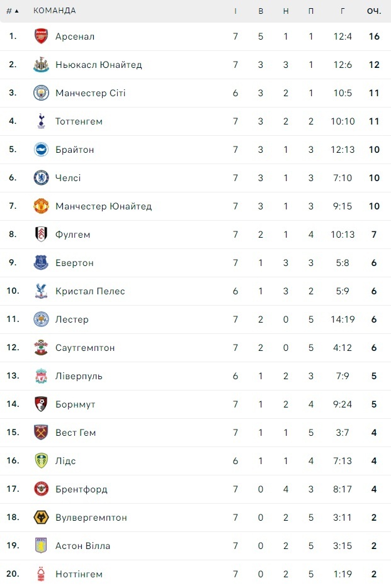This screenshot has width=391, height=588.
Task: Sort by the ОЧ. points column header
Action: coord(374,11)
